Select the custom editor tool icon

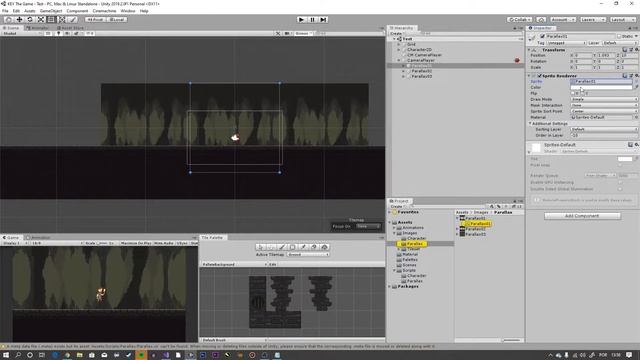click(72, 19)
